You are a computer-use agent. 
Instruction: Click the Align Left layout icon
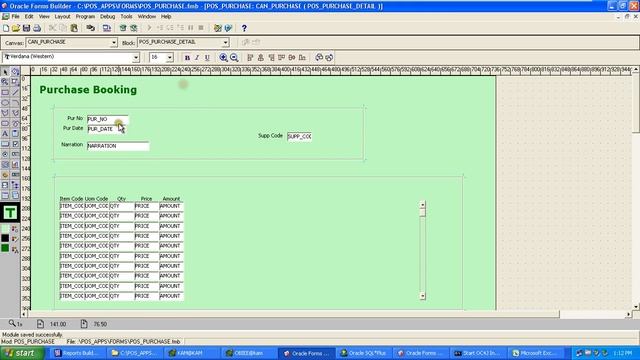pos(250,58)
